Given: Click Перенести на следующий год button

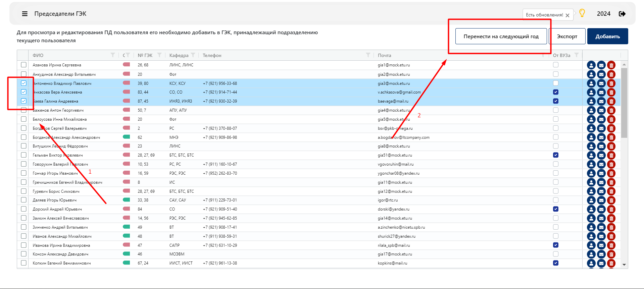Looking at the screenshot, I should tap(501, 36).
